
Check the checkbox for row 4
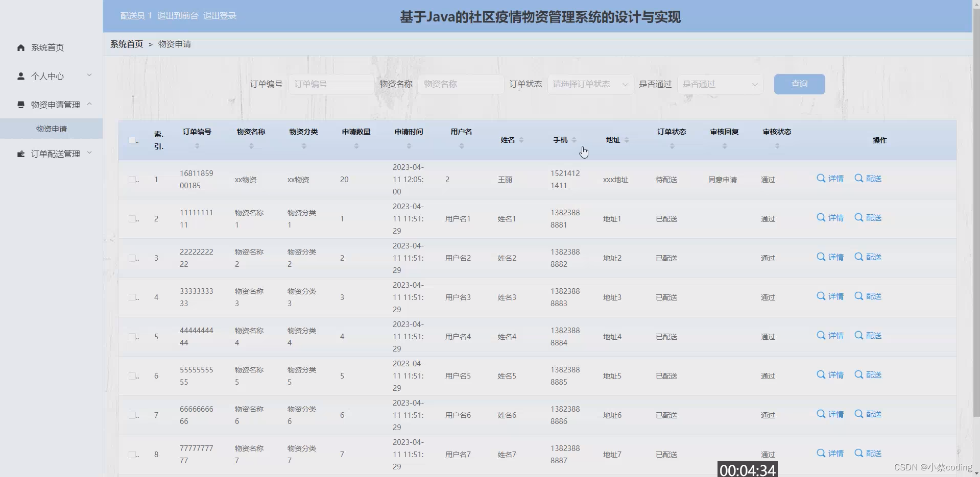click(x=132, y=297)
